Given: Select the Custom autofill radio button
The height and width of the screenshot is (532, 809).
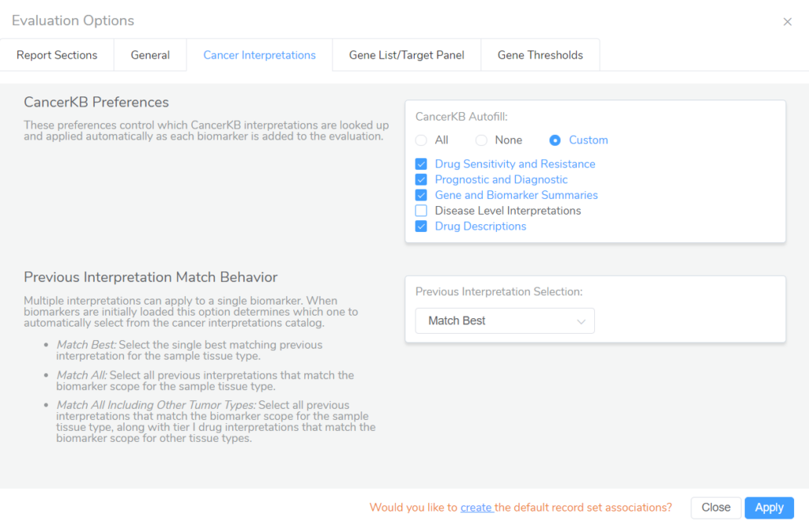Looking at the screenshot, I should pyautogui.click(x=555, y=140).
